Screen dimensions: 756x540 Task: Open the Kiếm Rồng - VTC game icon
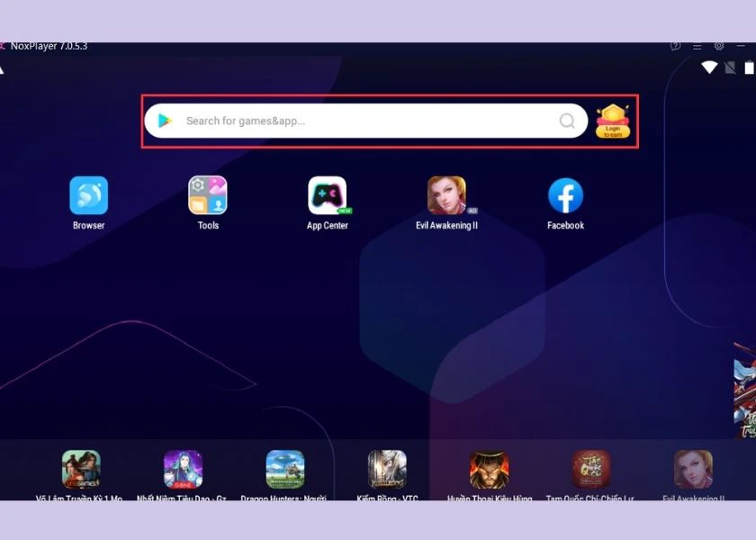click(387, 469)
